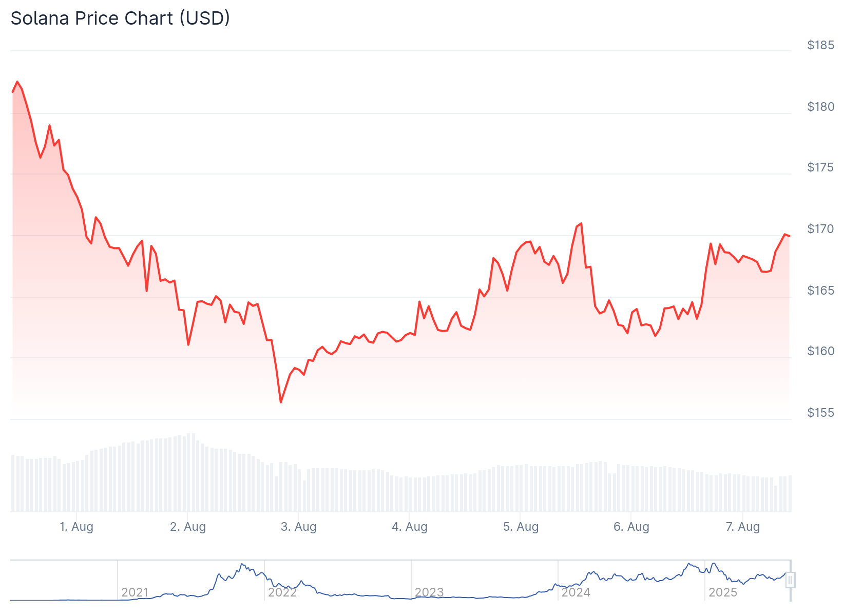
Task: Click the 6. Aug date label
Action: pyautogui.click(x=631, y=527)
